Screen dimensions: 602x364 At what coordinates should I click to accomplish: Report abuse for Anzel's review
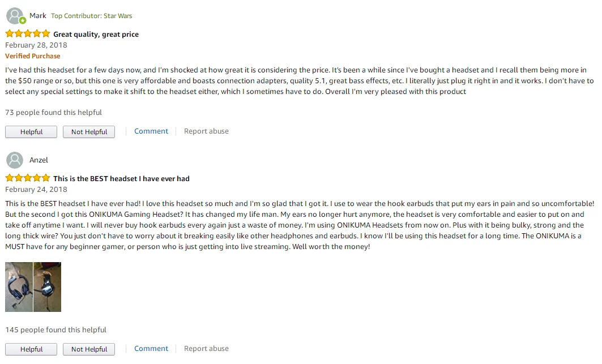click(x=206, y=349)
